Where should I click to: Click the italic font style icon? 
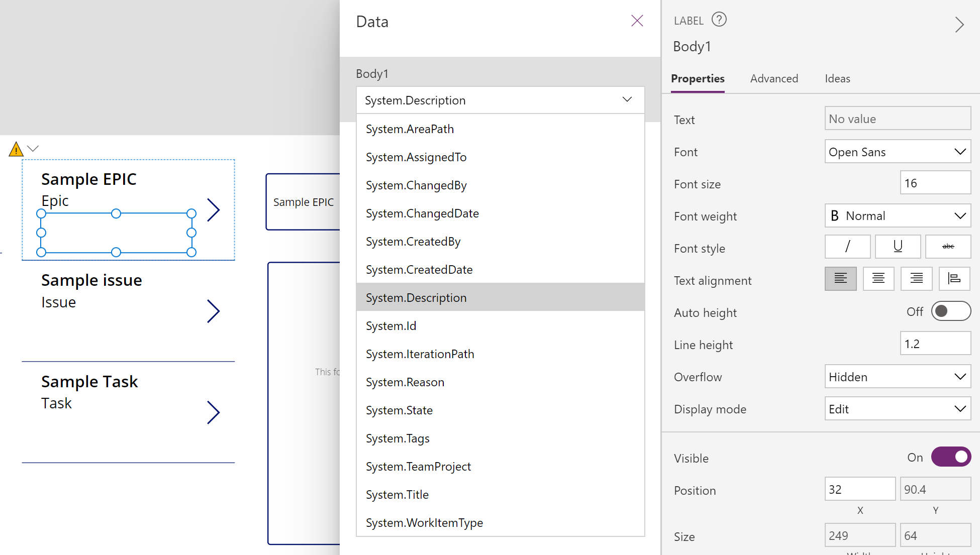pos(847,247)
